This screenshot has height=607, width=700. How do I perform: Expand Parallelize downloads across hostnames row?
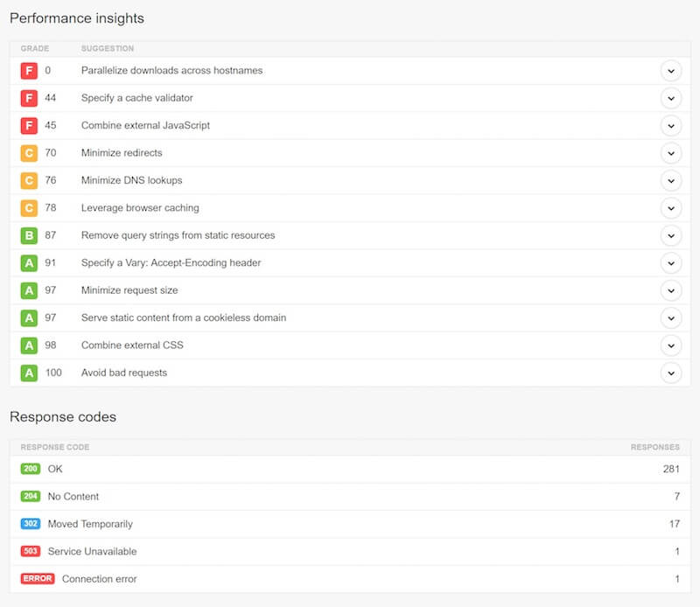670,71
